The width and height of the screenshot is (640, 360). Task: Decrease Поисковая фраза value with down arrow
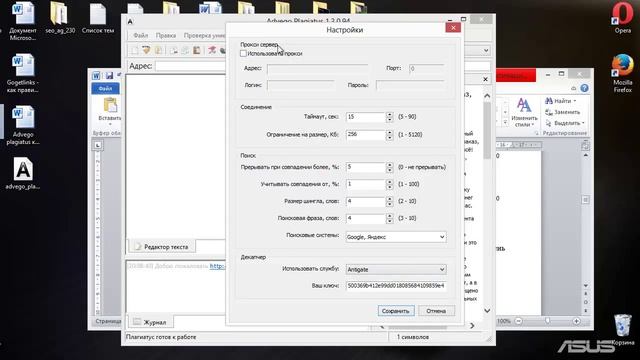[389, 221]
